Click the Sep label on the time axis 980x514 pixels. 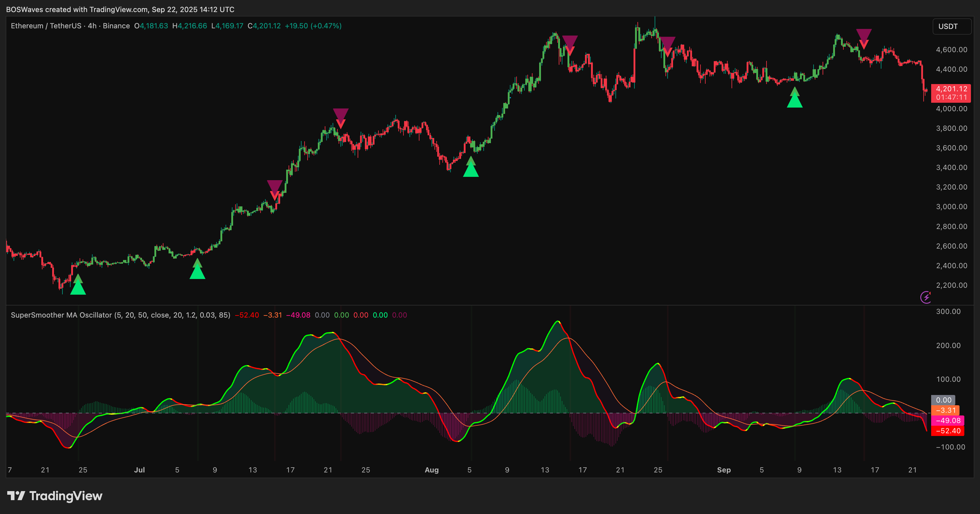click(724, 470)
